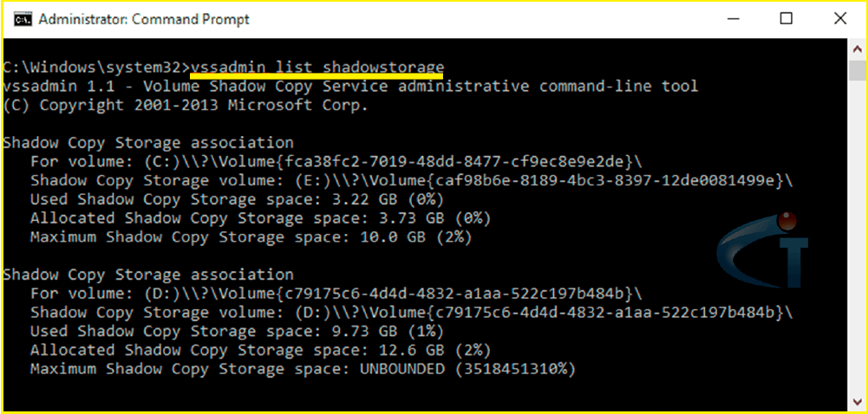Click the Administrator: Command Prompt title text

(144, 19)
